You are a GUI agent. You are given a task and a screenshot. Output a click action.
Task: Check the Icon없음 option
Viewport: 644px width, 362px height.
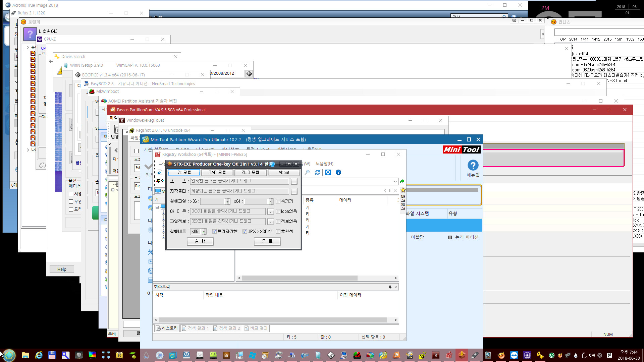pyautogui.click(x=278, y=212)
